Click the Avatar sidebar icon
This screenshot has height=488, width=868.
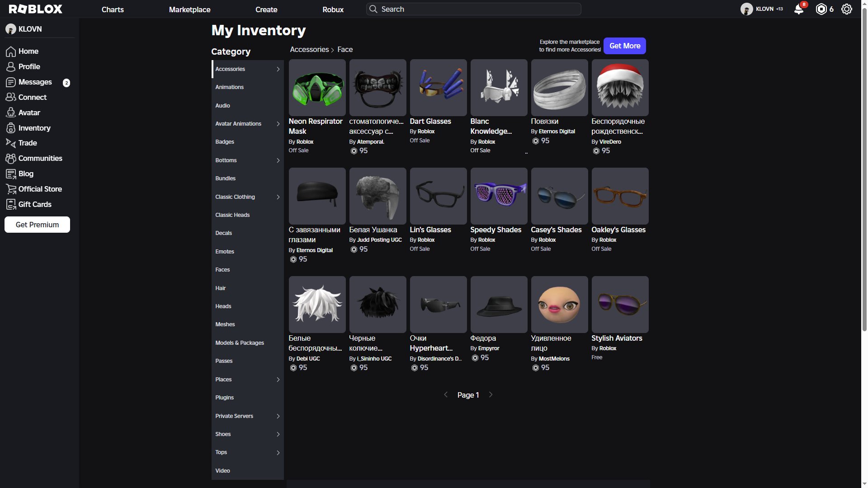[11, 113]
